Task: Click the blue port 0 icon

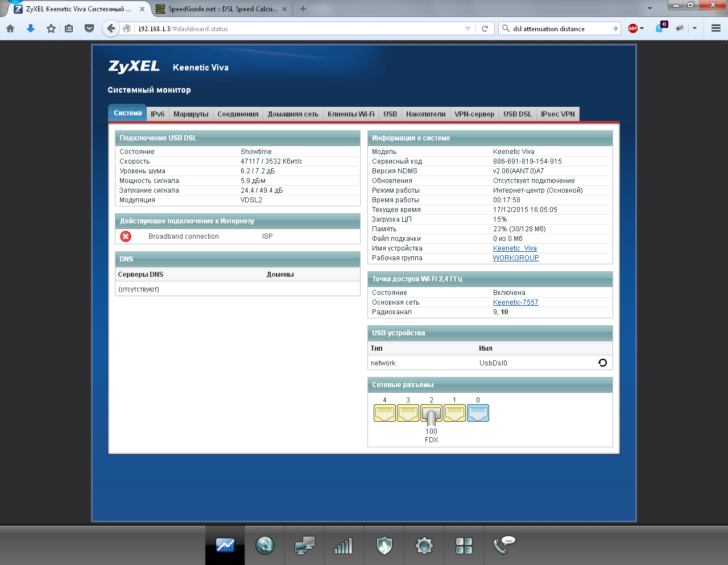Action: pyautogui.click(x=478, y=413)
